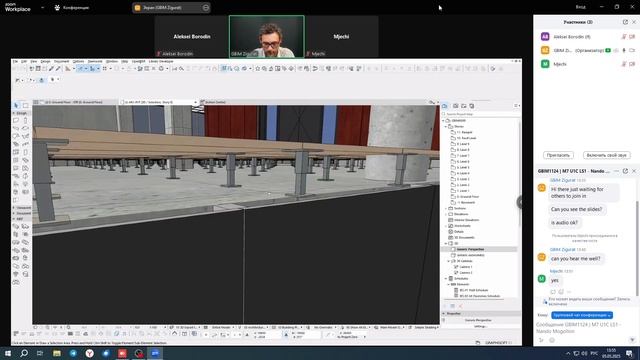The height and width of the screenshot is (360, 640).
Task: Open the Windows notification center
Action: click(x=629, y=353)
